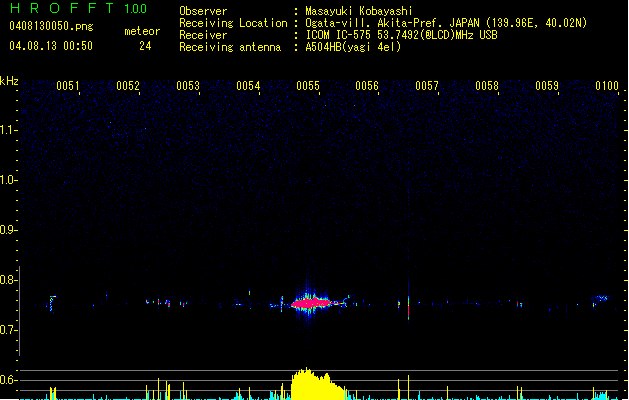Click the kHz axis unit label
The height and width of the screenshot is (400, 629).
point(9,81)
